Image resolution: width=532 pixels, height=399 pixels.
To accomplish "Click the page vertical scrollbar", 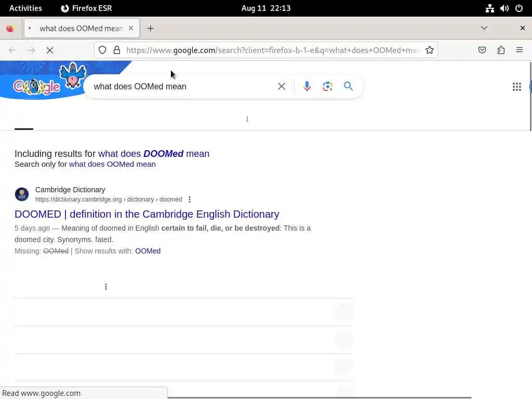I will (530, 96).
